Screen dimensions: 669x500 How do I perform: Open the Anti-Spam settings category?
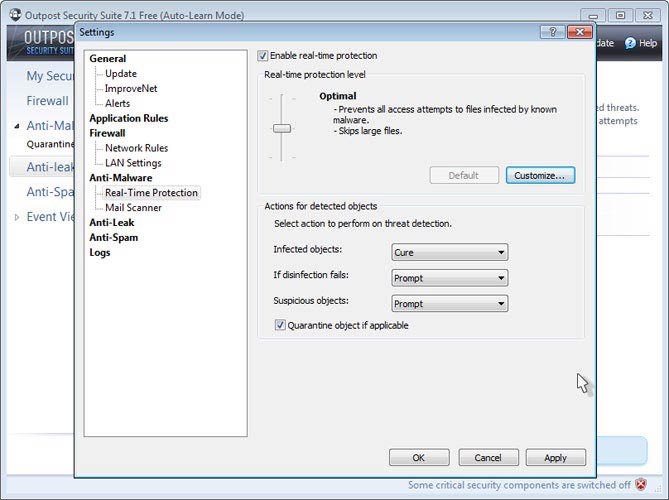113,238
